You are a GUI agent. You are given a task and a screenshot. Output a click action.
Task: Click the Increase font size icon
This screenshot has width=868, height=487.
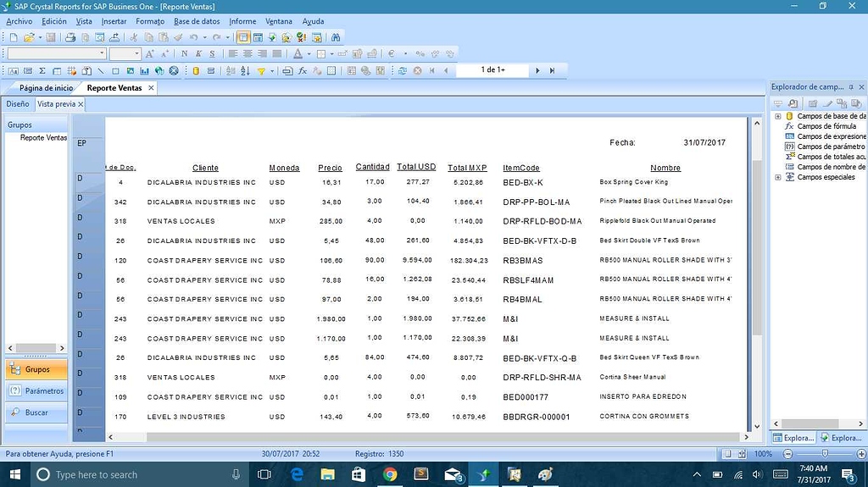click(149, 53)
